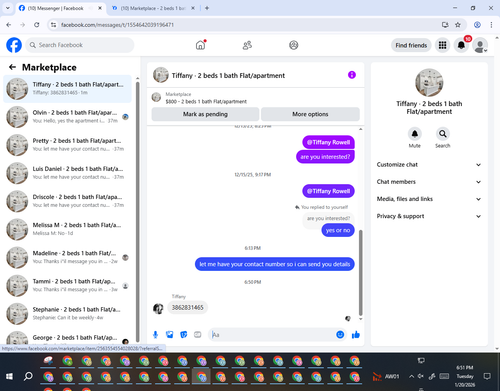Screen dimensions: 500x391
Task: Click the Search Facebook field
Action: pyautogui.click(x=80, y=45)
